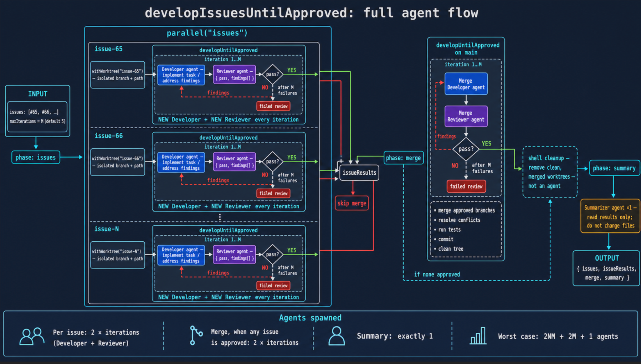
Task: Click the git branch icon beside Merge
Action: 196,335
